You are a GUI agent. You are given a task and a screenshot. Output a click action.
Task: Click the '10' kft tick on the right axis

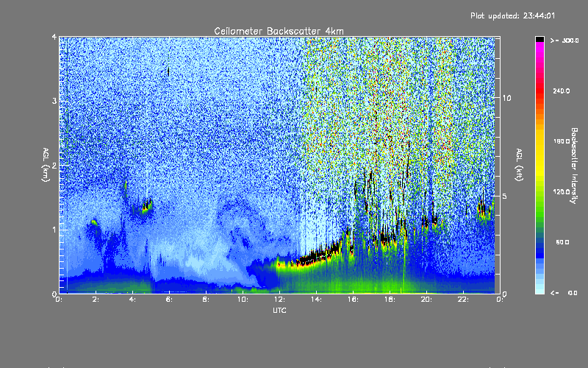point(506,98)
